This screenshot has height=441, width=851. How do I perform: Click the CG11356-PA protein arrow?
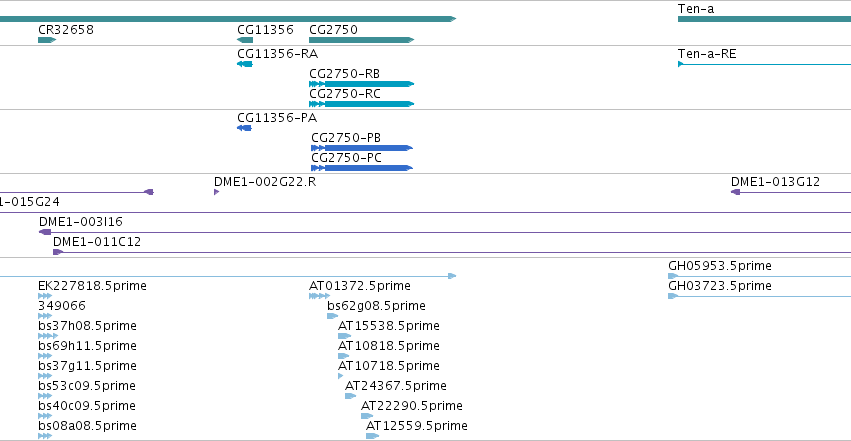(x=244, y=128)
